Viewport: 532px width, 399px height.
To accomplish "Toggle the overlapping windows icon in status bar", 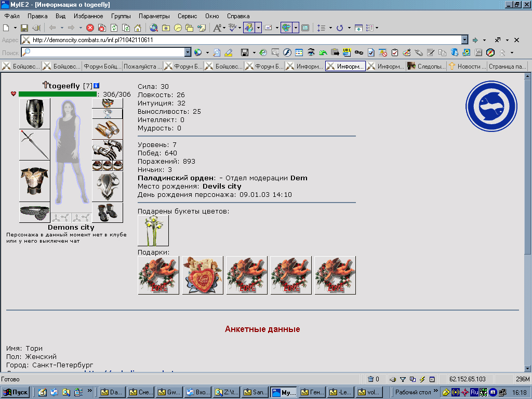I will pyautogui.click(x=413, y=379).
